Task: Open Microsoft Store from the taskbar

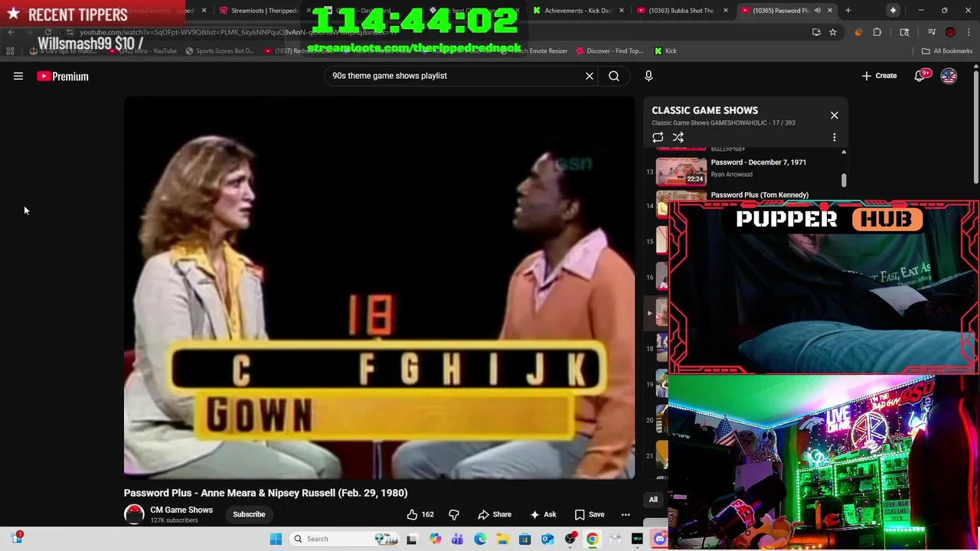Action: tap(524, 539)
